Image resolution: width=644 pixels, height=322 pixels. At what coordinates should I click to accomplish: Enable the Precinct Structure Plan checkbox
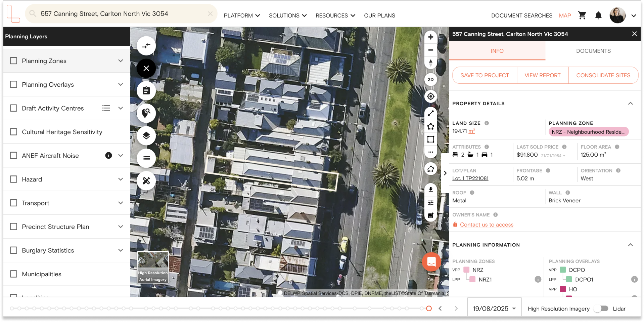tap(13, 227)
